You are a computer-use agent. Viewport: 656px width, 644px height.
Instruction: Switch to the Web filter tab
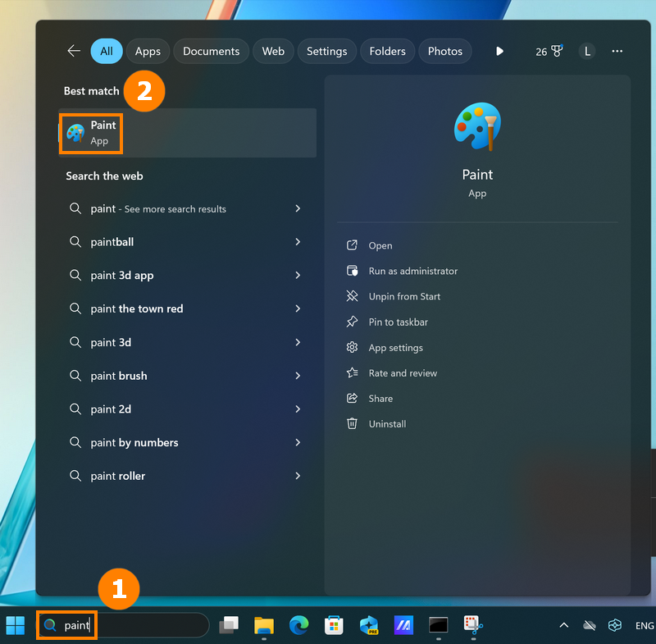tap(273, 51)
